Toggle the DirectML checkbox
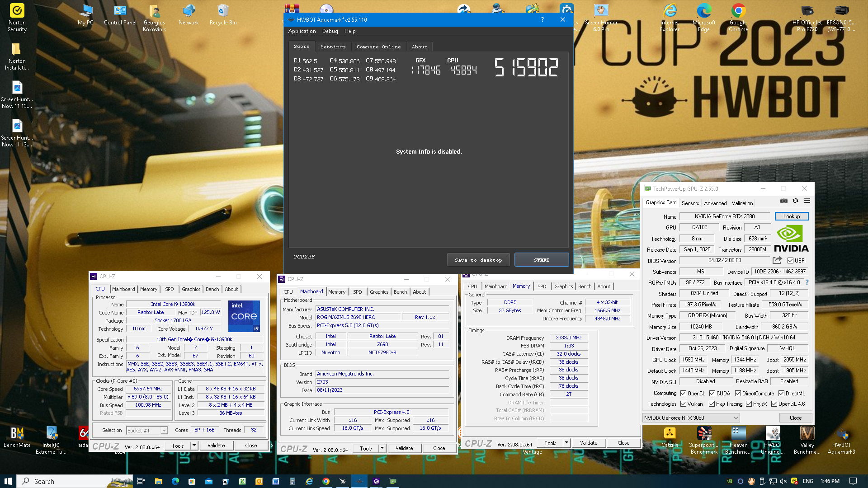This screenshot has height=488, width=868. coord(781,394)
